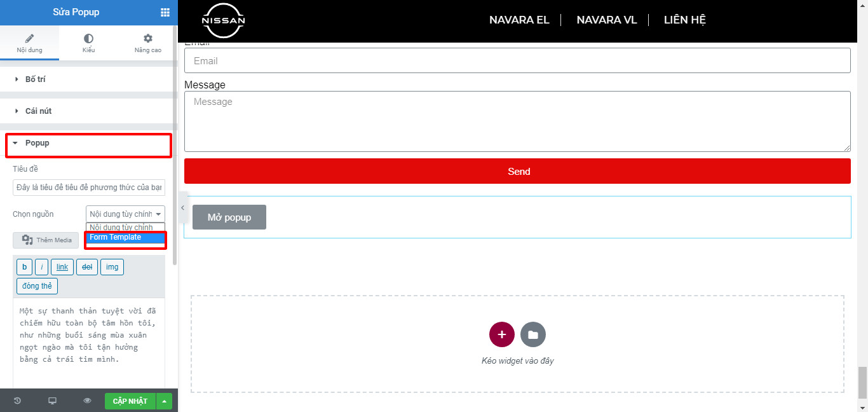The width and height of the screenshot is (868, 412).
Task: Click the red Send button
Action: pos(517,172)
